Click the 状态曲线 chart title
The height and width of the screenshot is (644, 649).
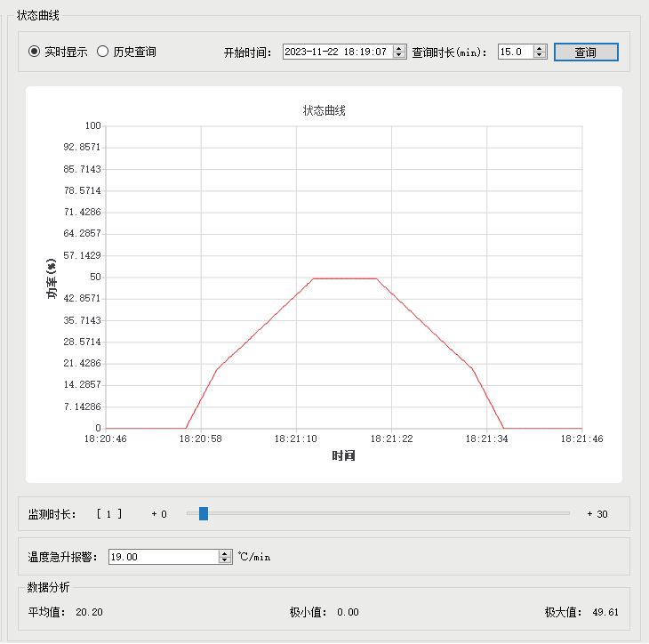tap(324, 111)
